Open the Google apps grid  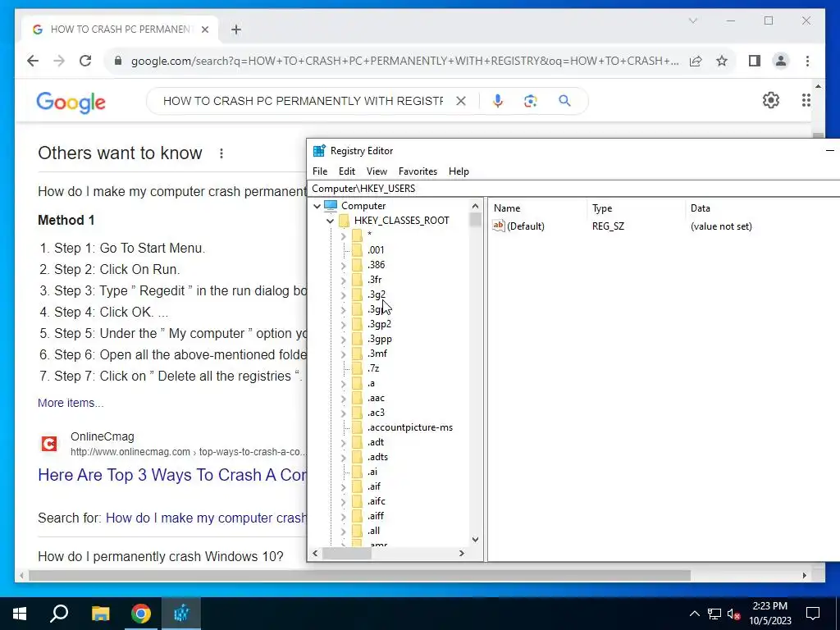pyautogui.click(x=806, y=100)
